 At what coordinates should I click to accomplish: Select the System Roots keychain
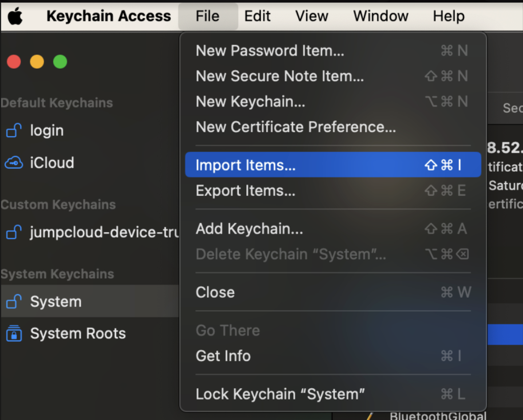pyautogui.click(x=90, y=333)
